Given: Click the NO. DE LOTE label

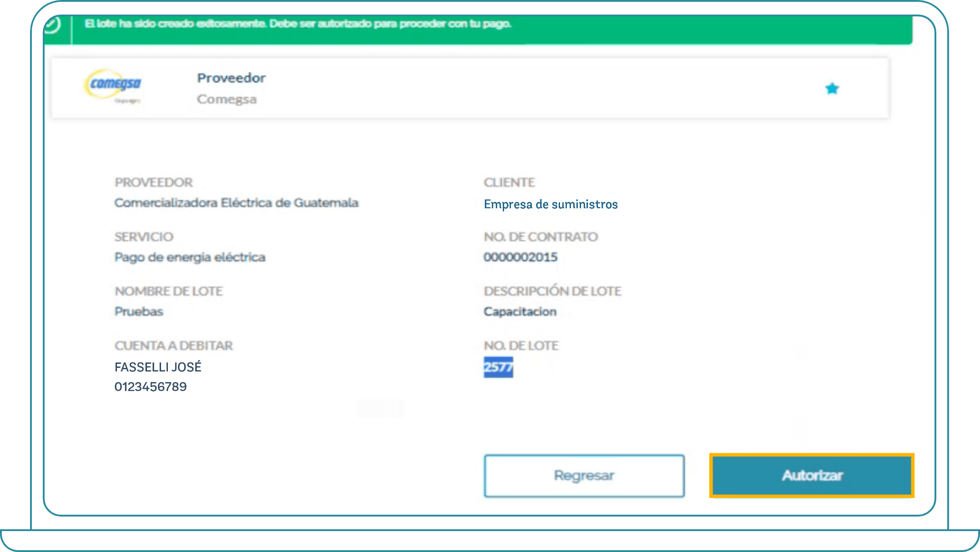Looking at the screenshot, I should pyautogui.click(x=521, y=346).
